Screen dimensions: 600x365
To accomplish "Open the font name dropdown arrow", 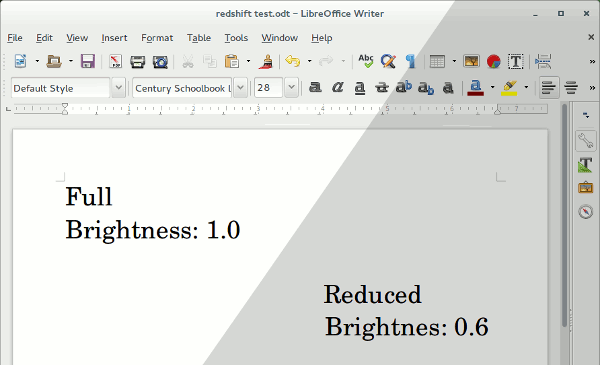I will [240, 88].
